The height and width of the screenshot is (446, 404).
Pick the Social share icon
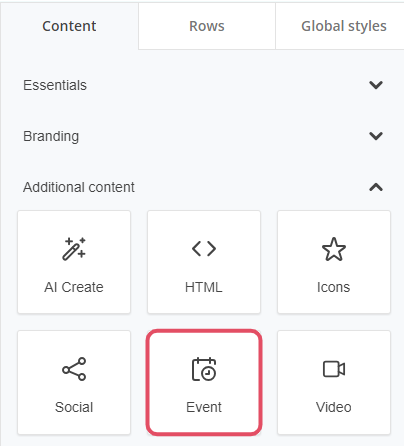tap(74, 369)
